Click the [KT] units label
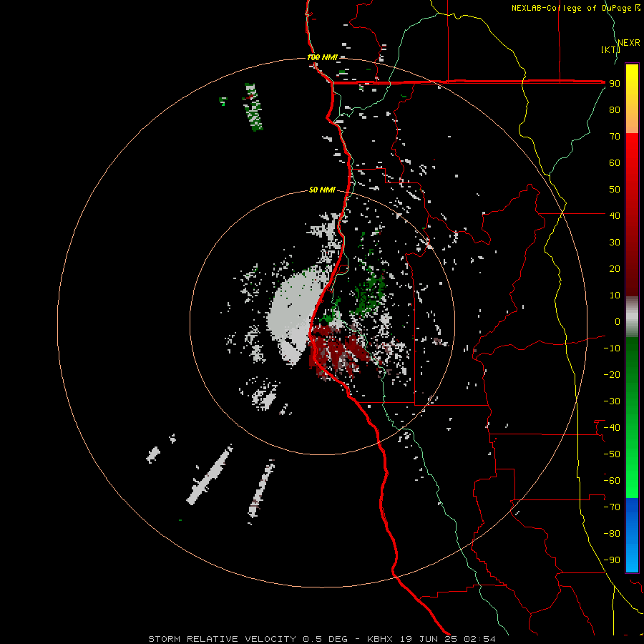The image size is (644, 644). click(610, 49)
